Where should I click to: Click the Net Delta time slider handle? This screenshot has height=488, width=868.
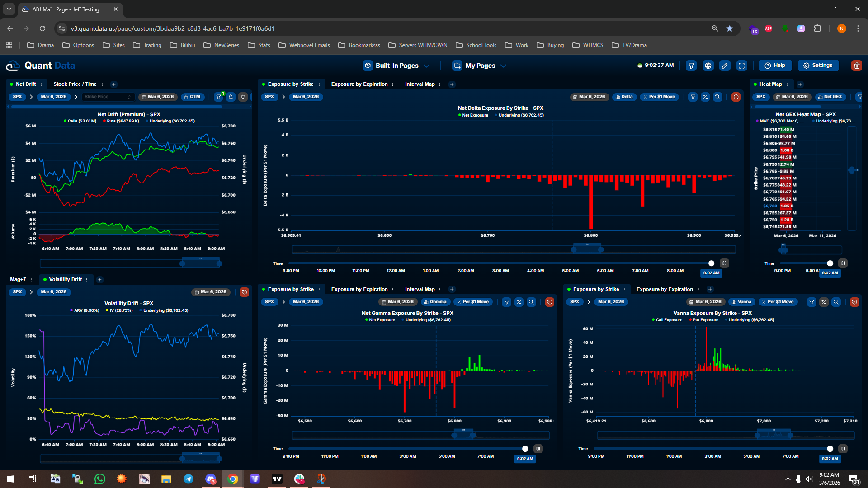coord(711,263)
